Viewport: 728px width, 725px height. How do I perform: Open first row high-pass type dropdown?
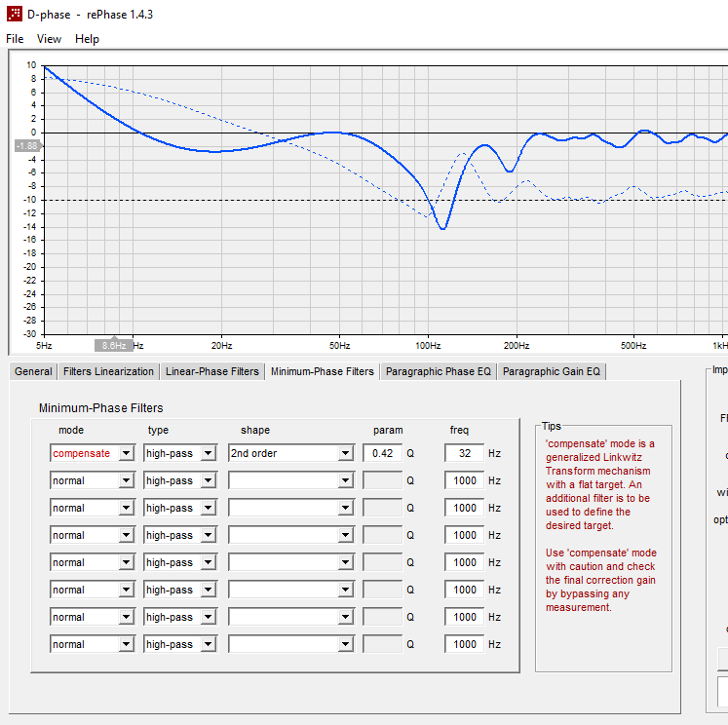point(180,453)
